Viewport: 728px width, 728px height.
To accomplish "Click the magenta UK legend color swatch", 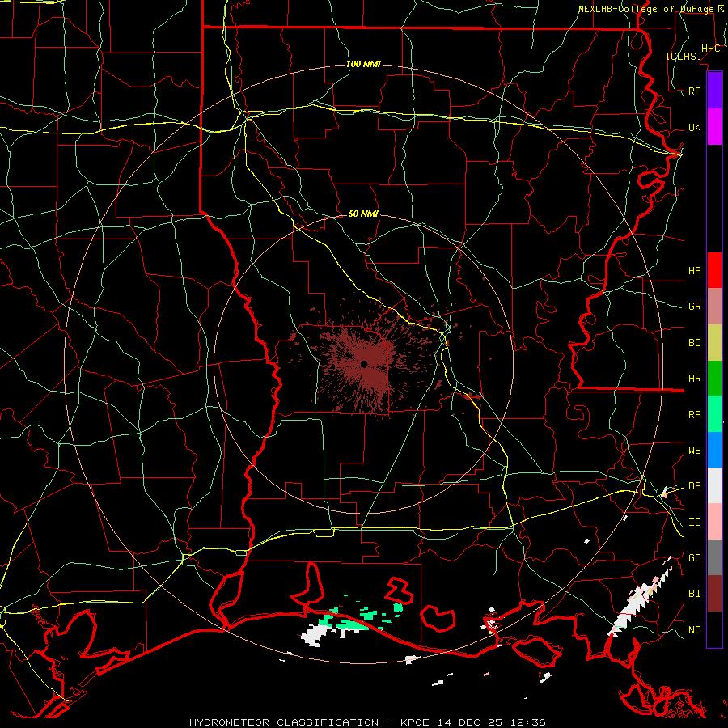I will coord(714,127).
